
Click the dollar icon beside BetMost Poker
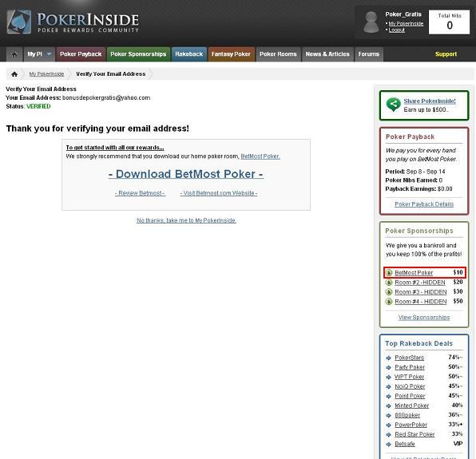point(389,273)
